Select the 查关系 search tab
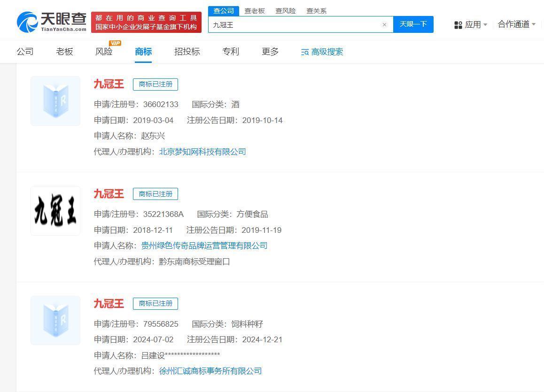 pyautogui.click(x=316, y=11)
